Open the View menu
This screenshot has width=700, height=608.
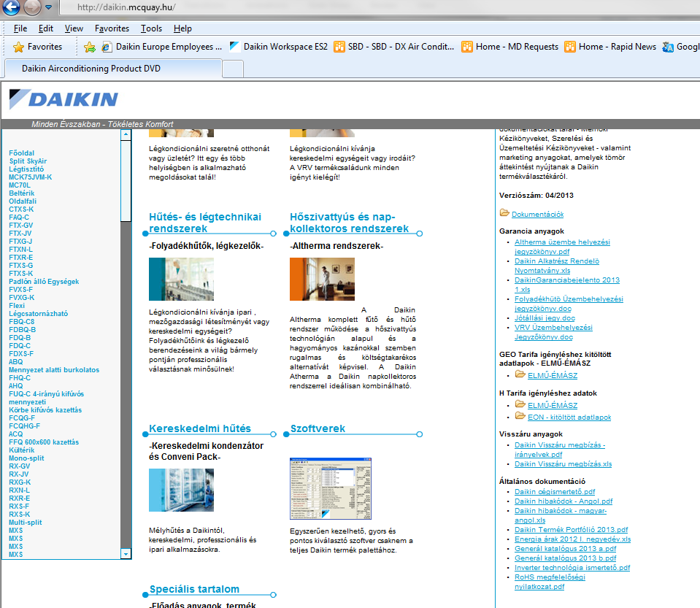click(74, 28)
